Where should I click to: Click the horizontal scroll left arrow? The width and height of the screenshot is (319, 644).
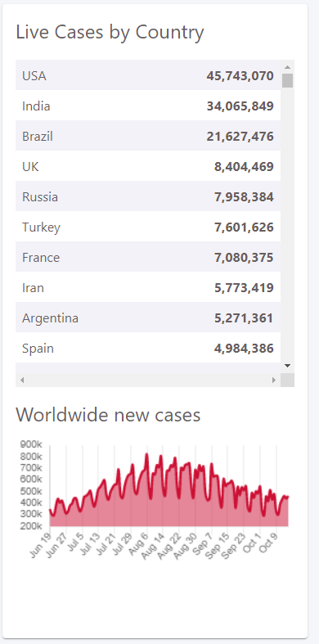22,380
